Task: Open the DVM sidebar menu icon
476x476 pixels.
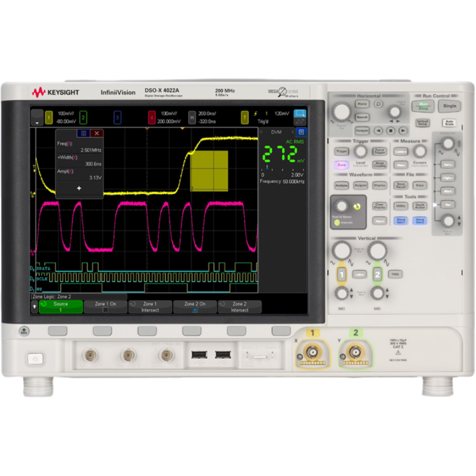Action: pos(301,132)
